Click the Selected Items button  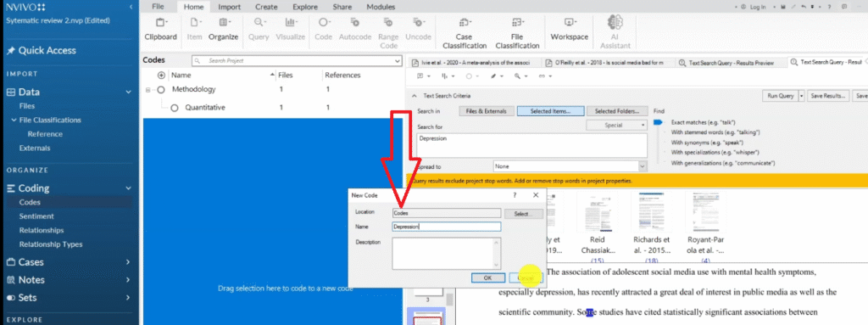550,111
